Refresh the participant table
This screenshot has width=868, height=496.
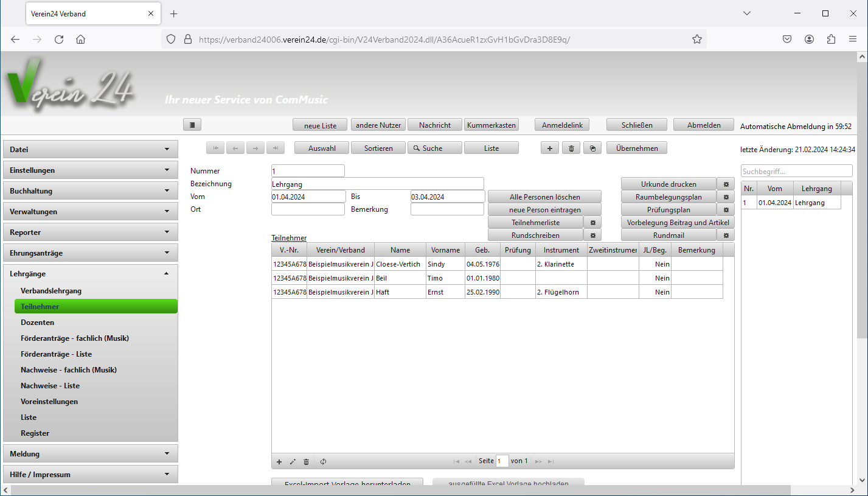[x=323, y=461]
